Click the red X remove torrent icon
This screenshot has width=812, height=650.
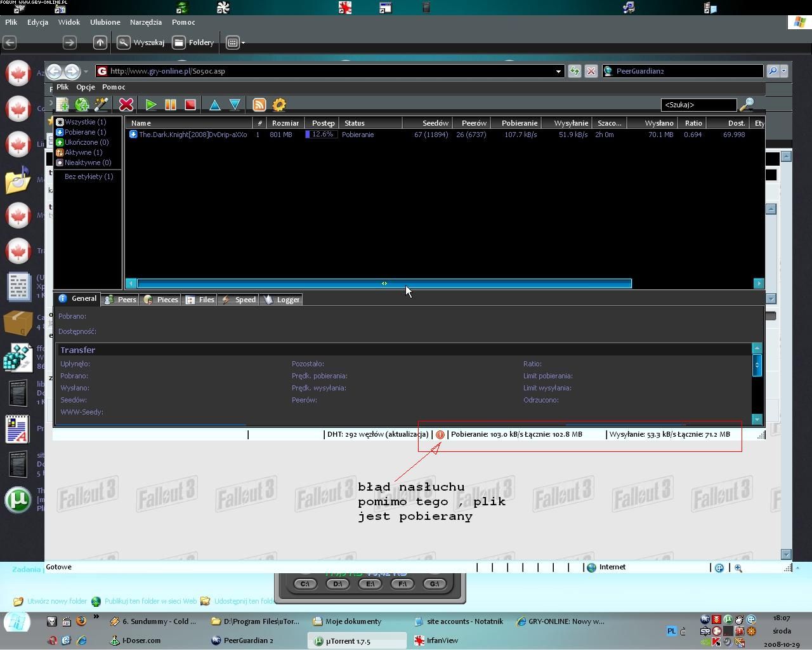pyautogui.click(x=126, y=105)
